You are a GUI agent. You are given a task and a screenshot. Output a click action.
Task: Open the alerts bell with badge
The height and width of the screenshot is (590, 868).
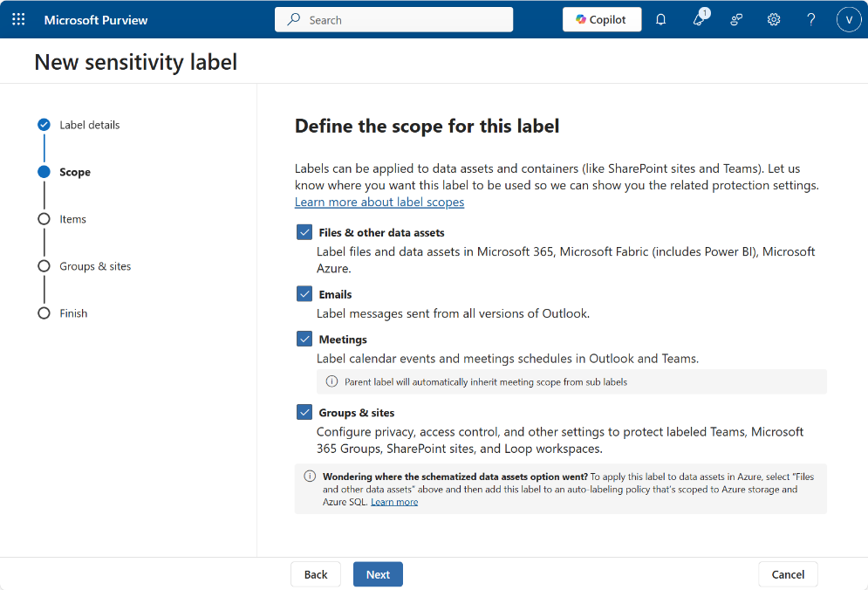[x=699, y=19]
